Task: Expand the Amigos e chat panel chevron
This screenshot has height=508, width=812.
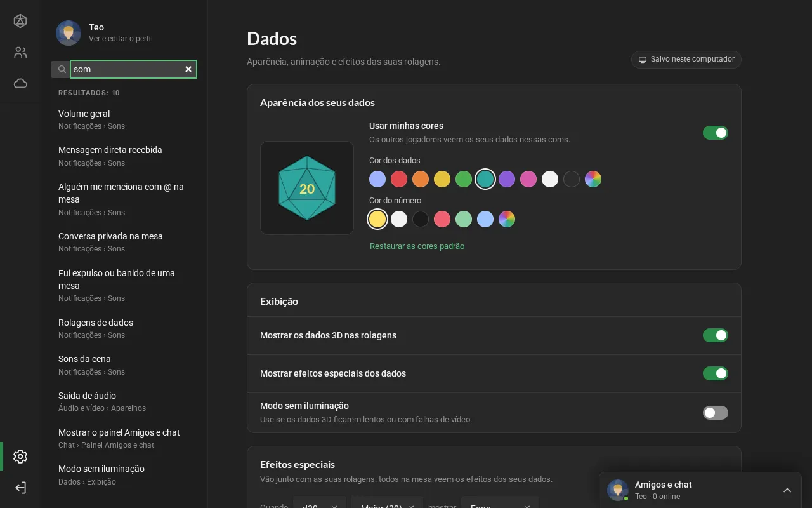Action: point(787,490)
